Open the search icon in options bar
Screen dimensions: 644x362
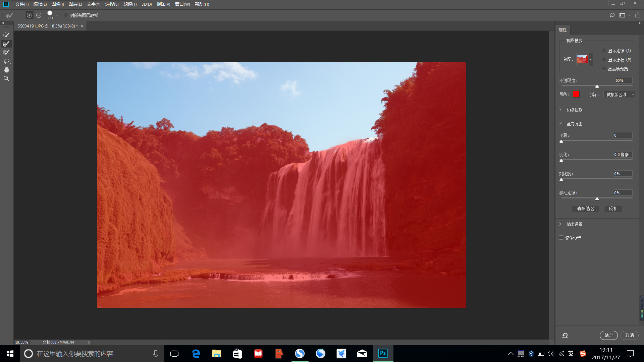pos(612,15)
